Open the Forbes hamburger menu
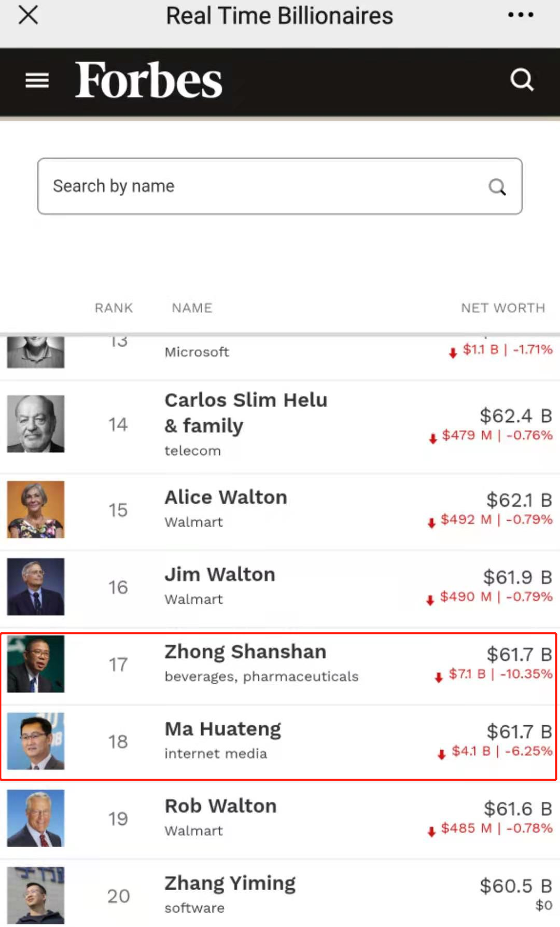Image resolution: width=560 pixels, height=927 pixels. [x=37, y=80]
